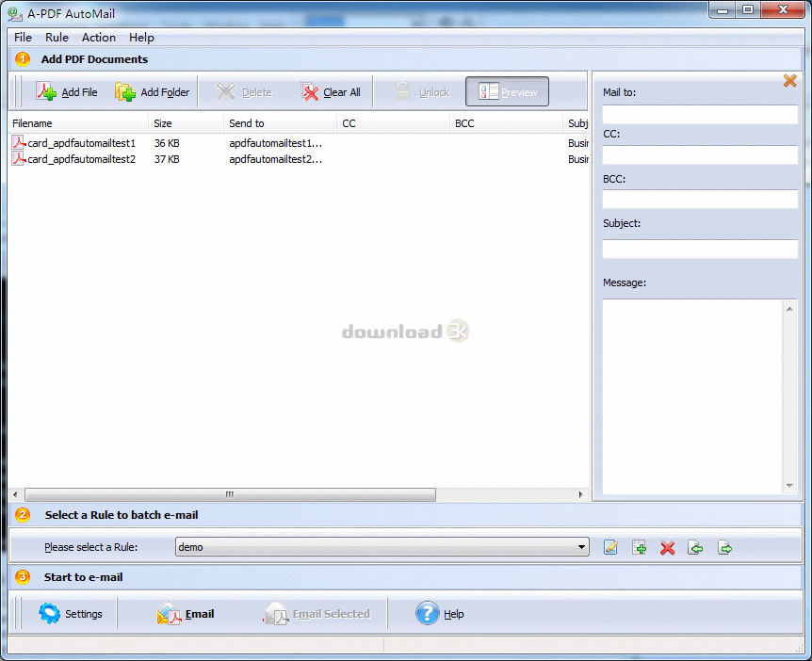Image resolution: width=812 pixels, height=661 pixels.
Task: Select the card_apdfautomailtest1 file row
Action: (x=299, y=143)
